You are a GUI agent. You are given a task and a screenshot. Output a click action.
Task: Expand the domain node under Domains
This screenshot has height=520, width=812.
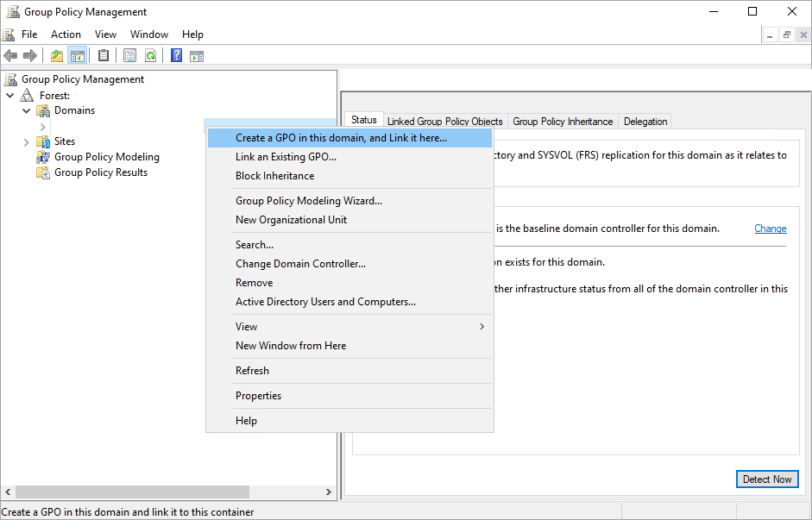click(43, 127)
